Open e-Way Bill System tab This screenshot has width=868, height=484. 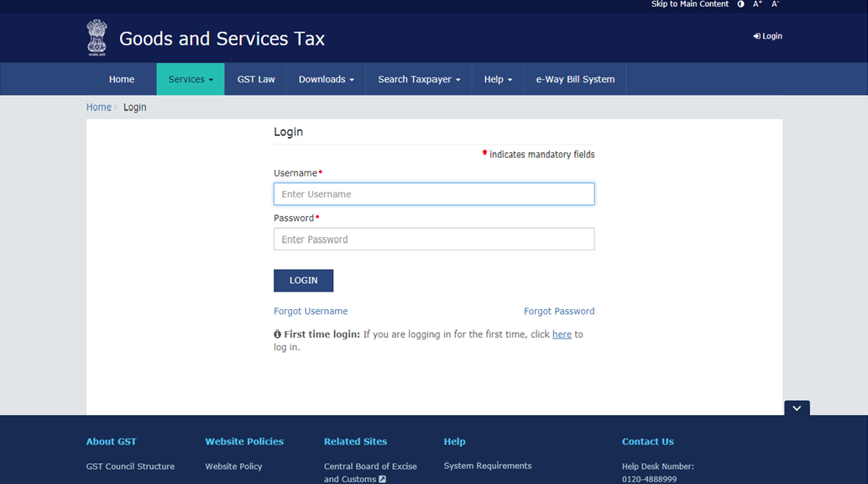point(575,79)
